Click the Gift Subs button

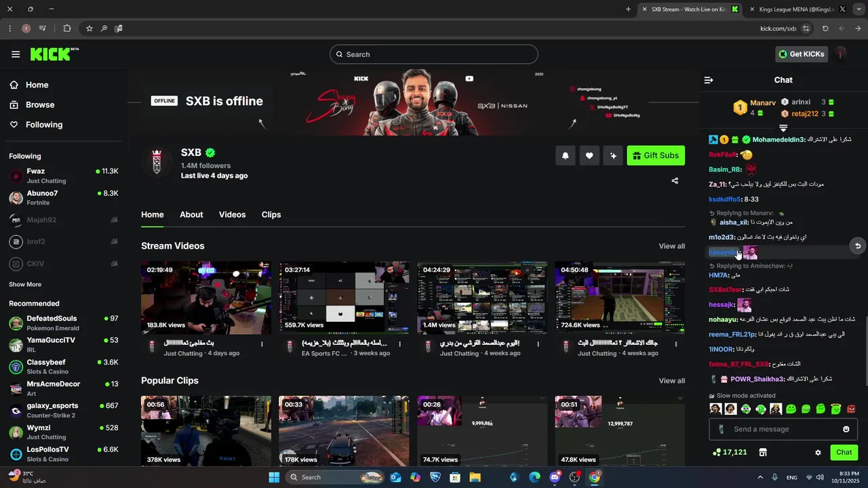[656, 156]
